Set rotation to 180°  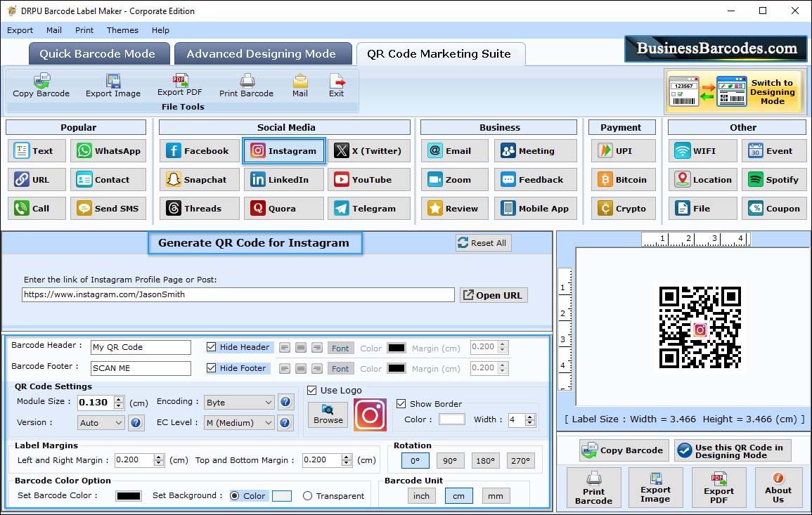click(485, 461)
